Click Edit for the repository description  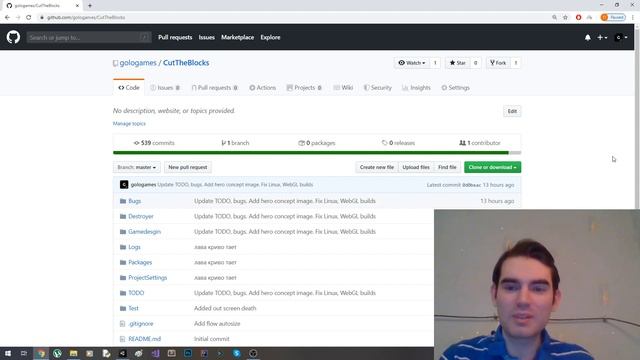[512, 111]
